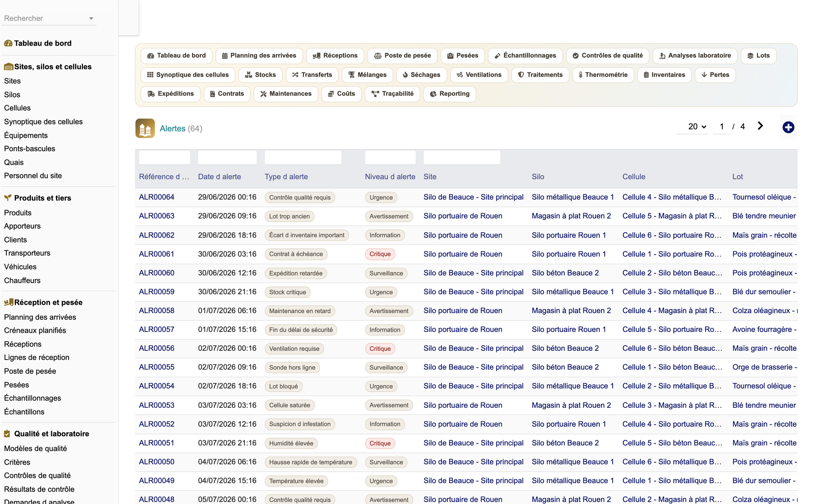
Task: Open alert ALR00064 link
Action: pyautogui.click(x=157, y=197)
